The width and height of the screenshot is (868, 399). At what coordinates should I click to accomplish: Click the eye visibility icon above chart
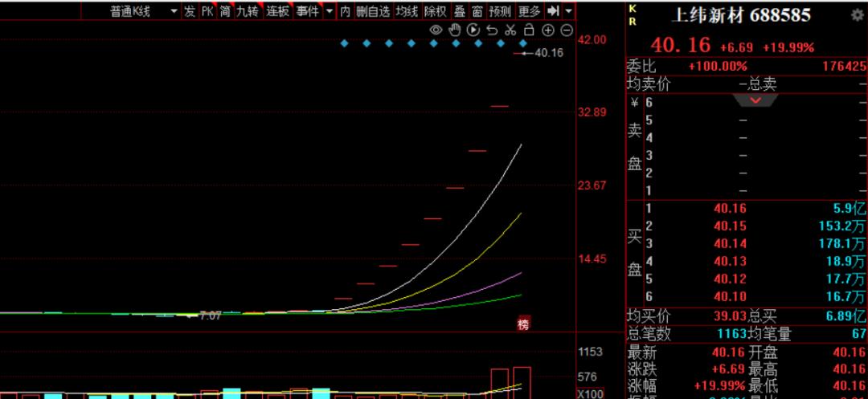pos(436,31)
